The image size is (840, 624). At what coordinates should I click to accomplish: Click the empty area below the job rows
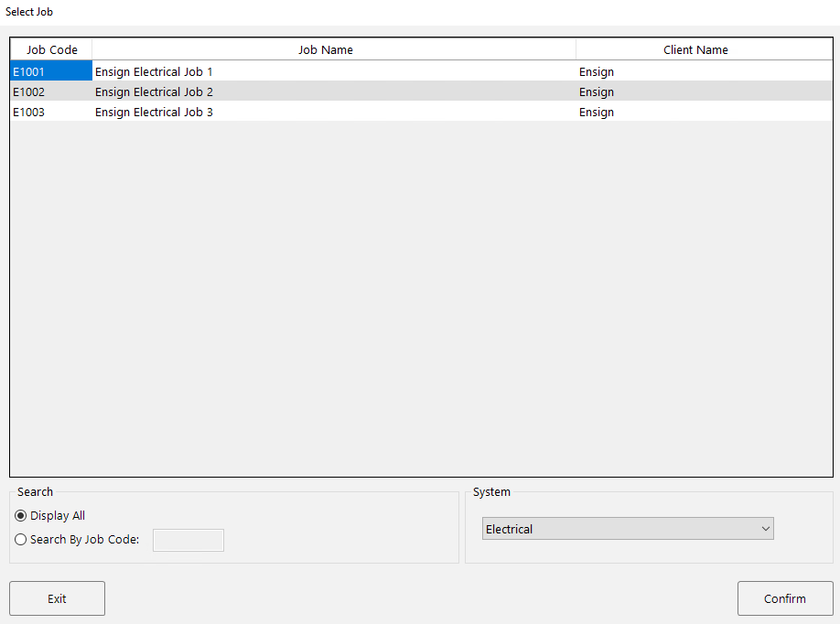pyautogui.click(x=421, y=293)
